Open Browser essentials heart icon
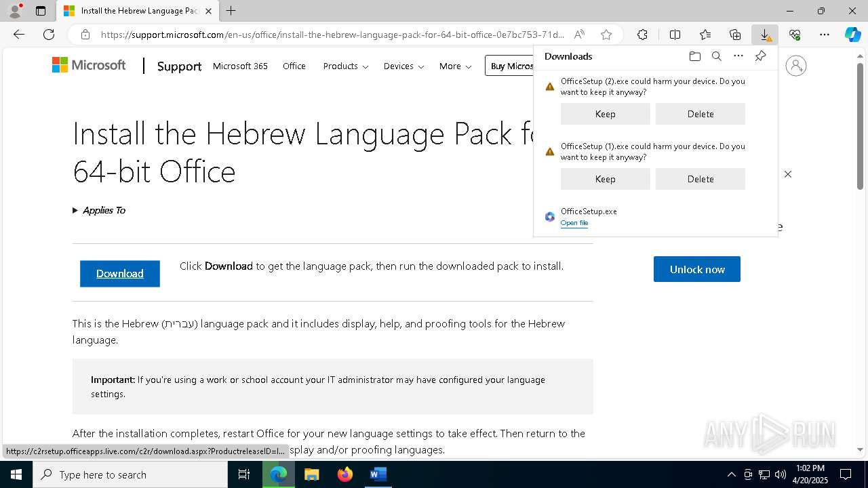The height and width of the screenshot is (488, 868). pyautogui.click(x=795, y=35)
